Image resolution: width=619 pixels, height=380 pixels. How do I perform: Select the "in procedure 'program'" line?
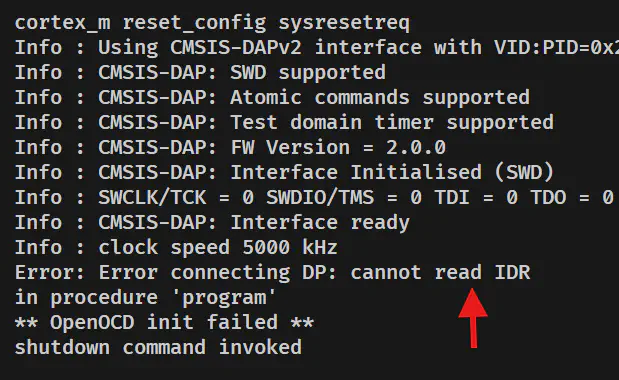point(145,298)
